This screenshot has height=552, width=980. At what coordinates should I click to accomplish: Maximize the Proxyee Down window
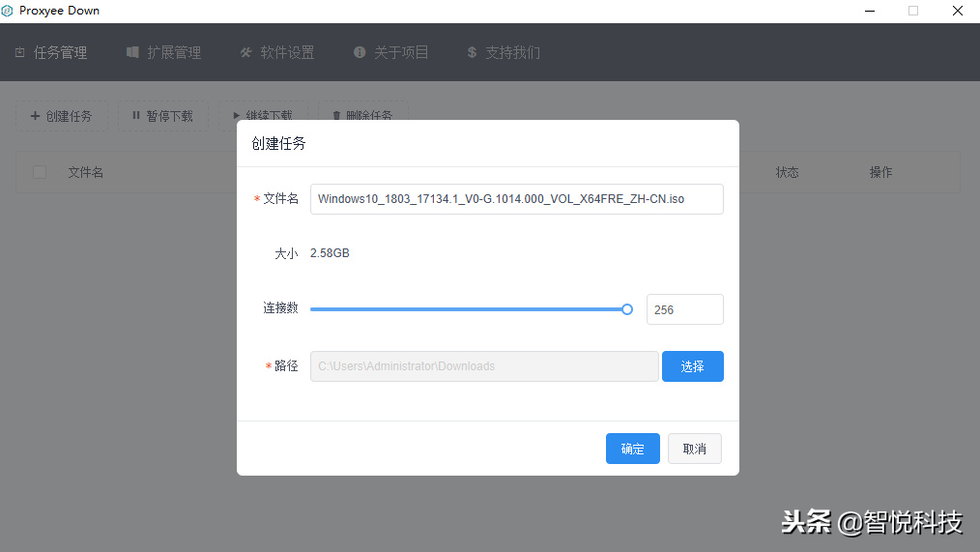pos(912,11)
